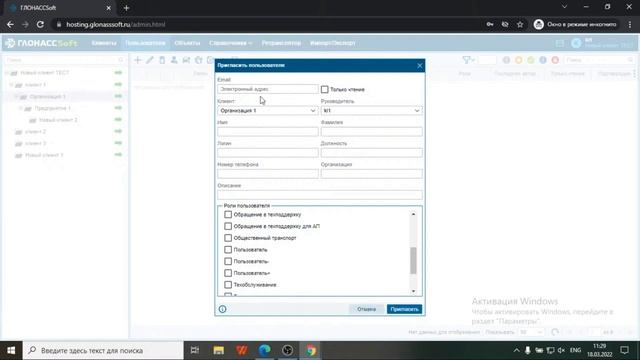
Task: Open the grid icon in the app header
Action: (560, 43)
